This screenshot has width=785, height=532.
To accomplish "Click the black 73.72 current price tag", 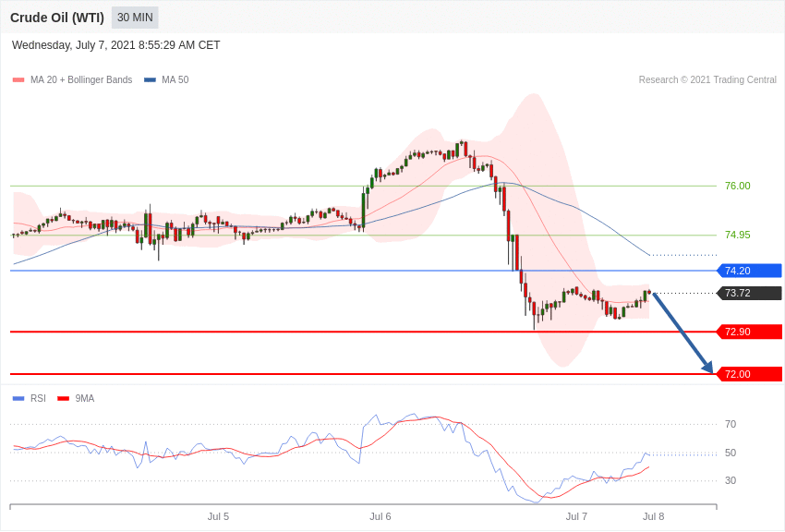I will pos(750,293).
